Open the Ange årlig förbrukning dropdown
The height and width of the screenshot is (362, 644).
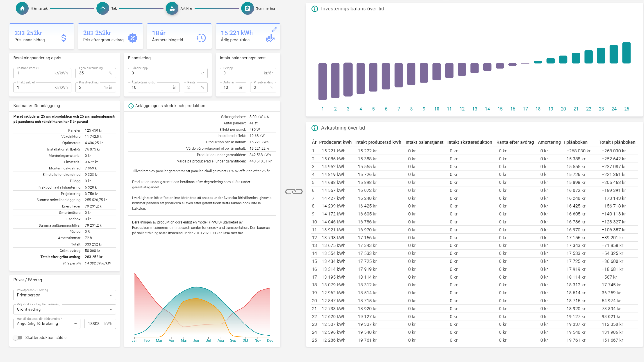47,324
